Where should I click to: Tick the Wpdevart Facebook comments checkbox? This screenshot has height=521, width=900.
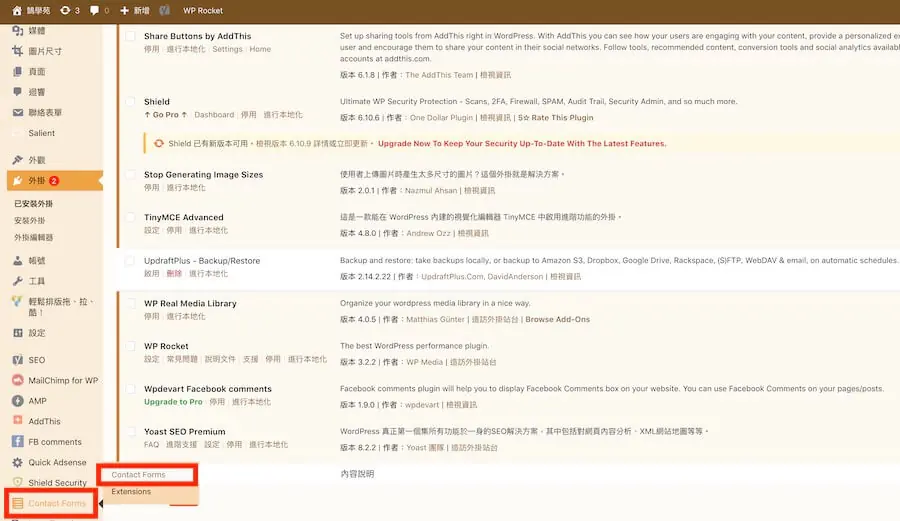point(131,389)
